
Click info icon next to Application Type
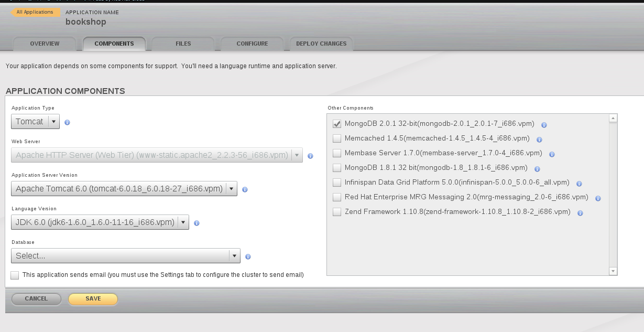tap(67, 122)
